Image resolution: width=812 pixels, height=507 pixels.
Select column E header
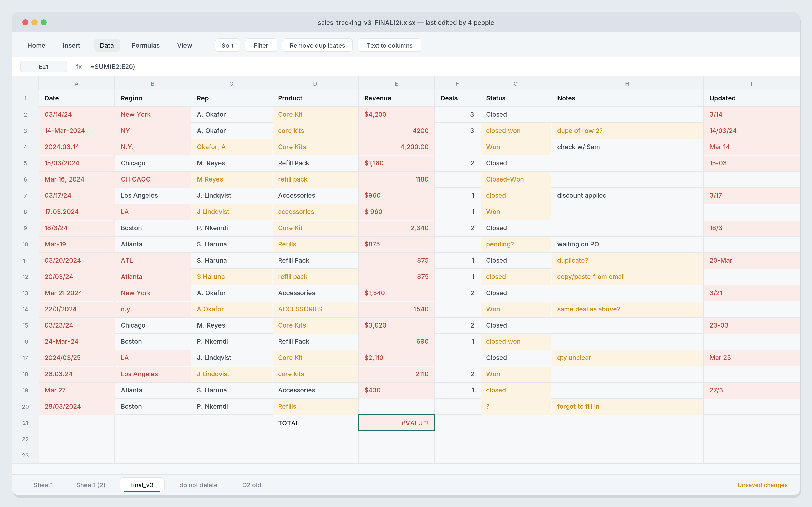[x=396, y=83]
